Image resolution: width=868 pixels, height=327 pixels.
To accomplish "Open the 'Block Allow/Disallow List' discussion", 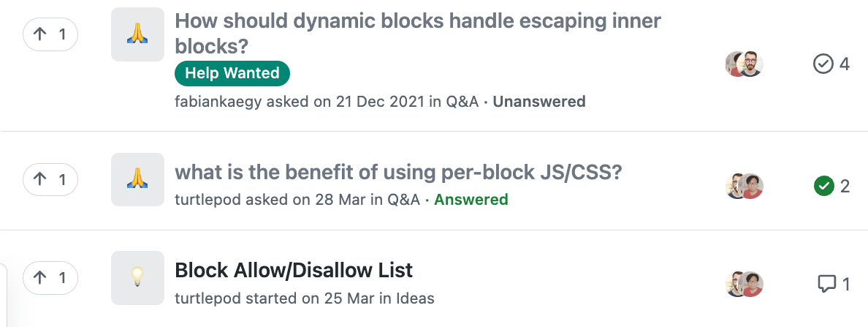I will [294, 271].
